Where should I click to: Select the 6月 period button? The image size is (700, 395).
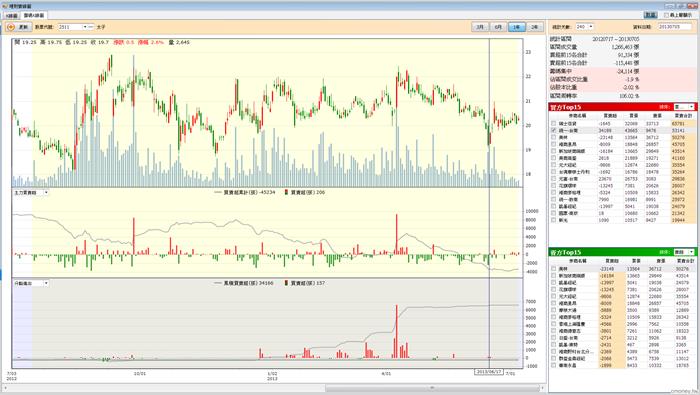498,27
